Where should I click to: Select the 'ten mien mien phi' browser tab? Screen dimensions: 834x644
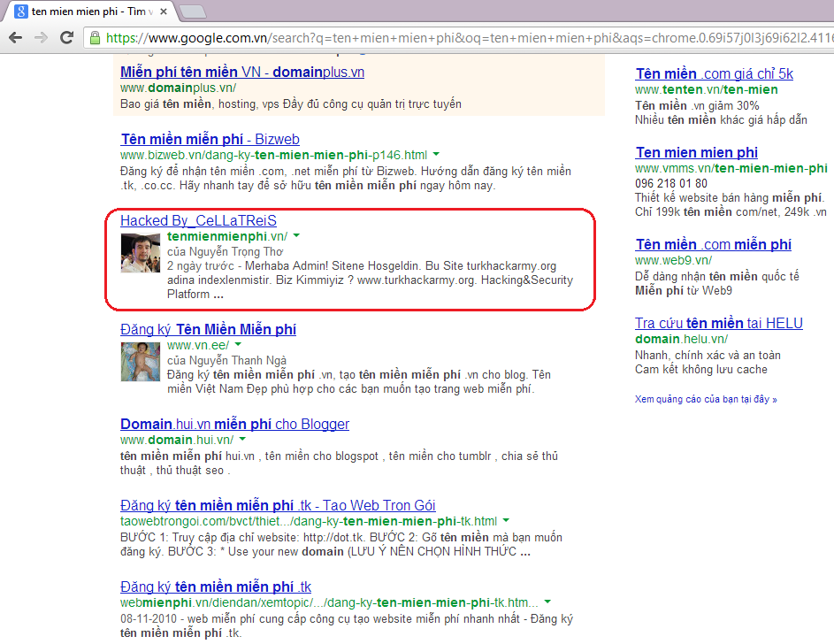click(88, 11)
